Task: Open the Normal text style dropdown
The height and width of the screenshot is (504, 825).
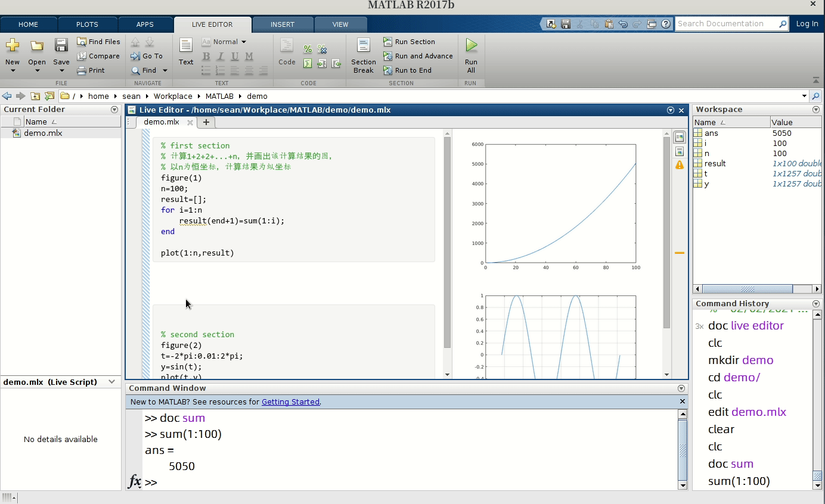Action: pos(225,42)
